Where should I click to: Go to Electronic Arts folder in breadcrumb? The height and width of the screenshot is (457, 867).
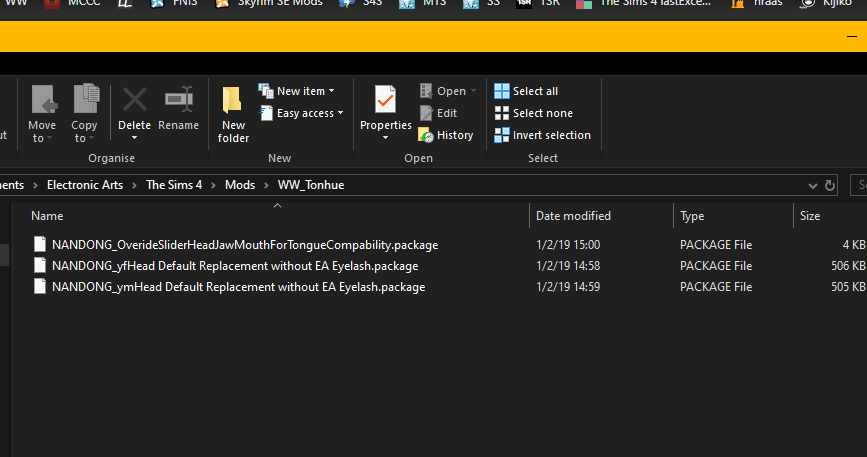(x=85, y=185)
